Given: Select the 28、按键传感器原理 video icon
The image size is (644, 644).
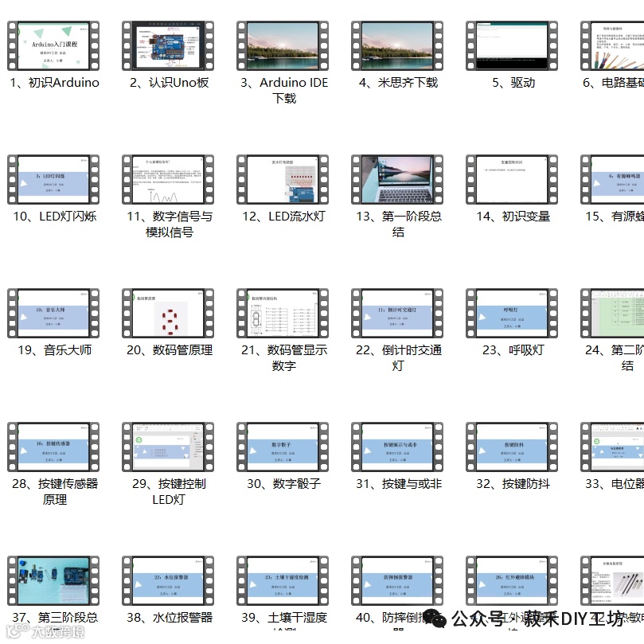Looking at the screenshot, I should tap(53, 447).
